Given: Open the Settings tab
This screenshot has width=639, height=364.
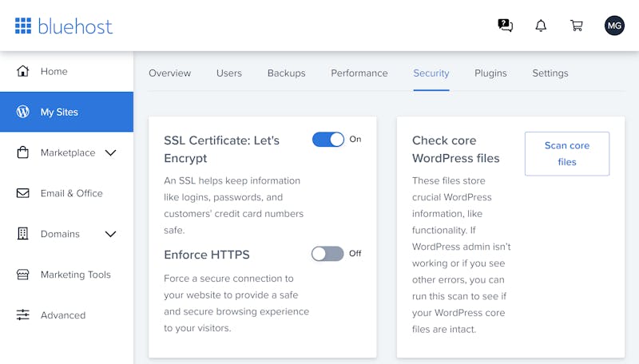Looking at the screenshot, I should [x=550, y=73].
